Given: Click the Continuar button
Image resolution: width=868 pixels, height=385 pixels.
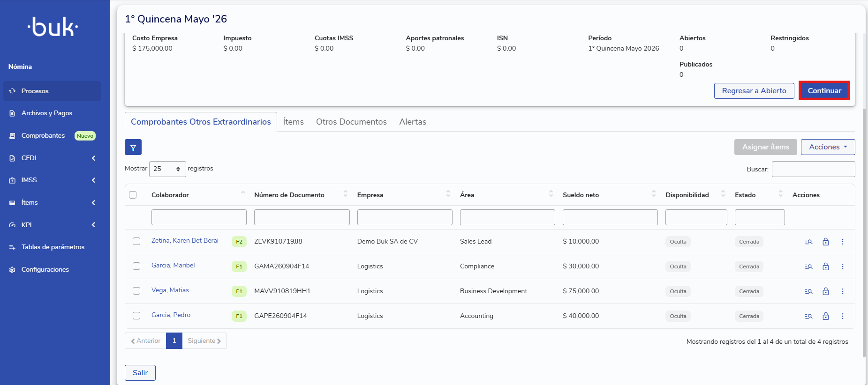Looking at the screenshot, I should (x=824, y=90).
